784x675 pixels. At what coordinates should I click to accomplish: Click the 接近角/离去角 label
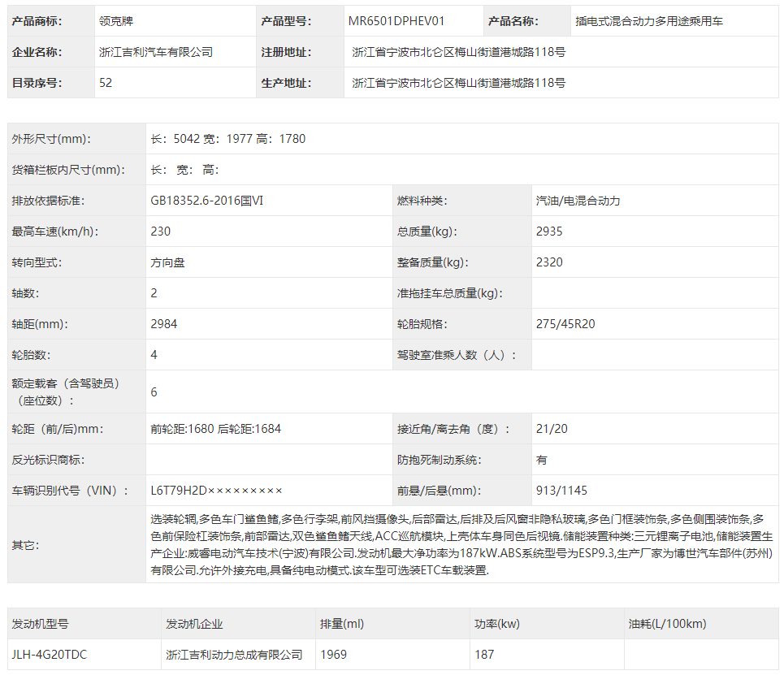tap(453, 429)
